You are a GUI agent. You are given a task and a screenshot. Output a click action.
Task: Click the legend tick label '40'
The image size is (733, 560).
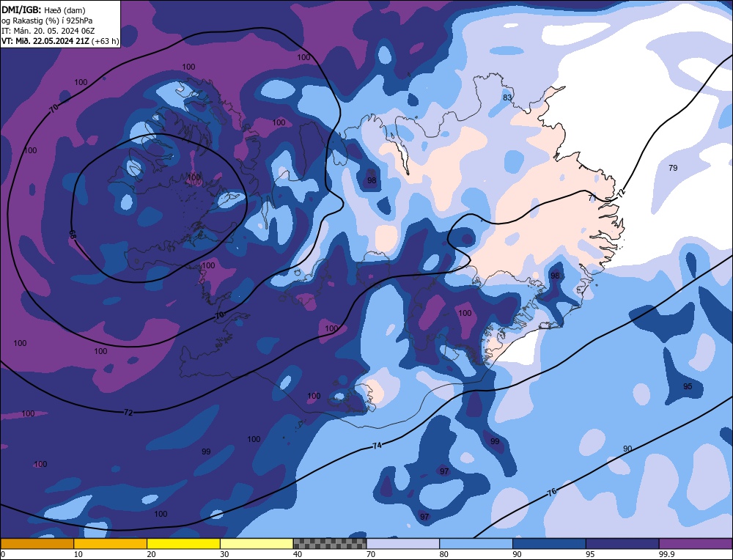click(x=298, y=554)
